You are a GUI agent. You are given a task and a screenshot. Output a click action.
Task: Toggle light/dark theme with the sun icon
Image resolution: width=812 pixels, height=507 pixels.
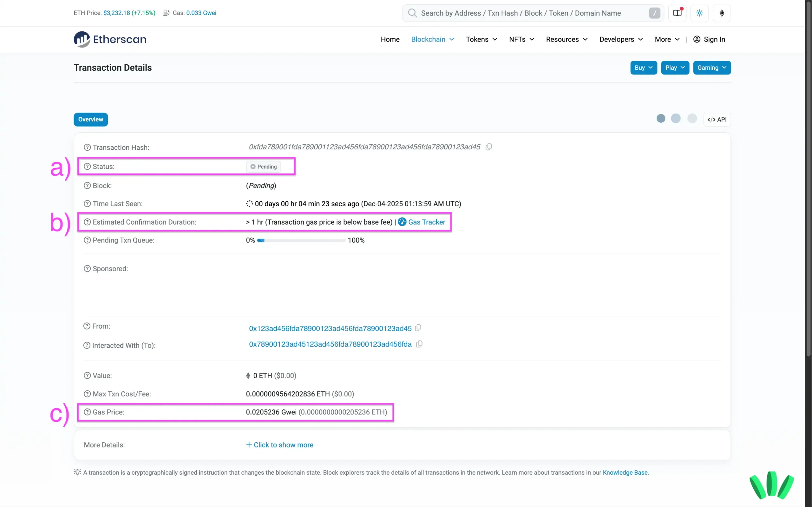(700, 13)
